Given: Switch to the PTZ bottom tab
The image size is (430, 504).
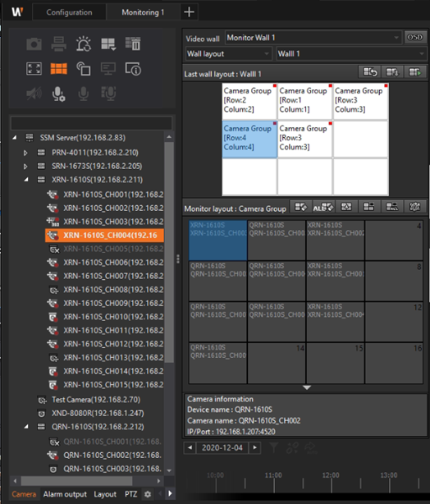Looking at the screenshot, I should (x=130, y=494).
